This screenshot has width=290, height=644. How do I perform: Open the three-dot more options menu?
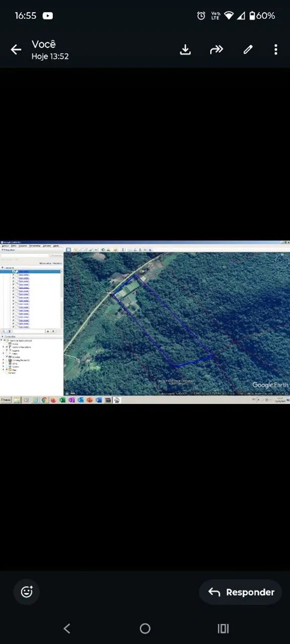[275, 49]
